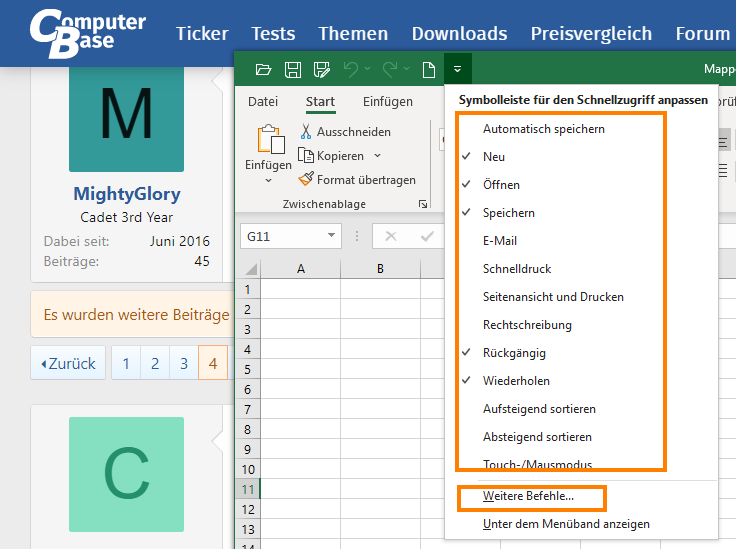736x549 pixels.
Task: Uncheck the Neu option
Action: click(x=494, y=157)
